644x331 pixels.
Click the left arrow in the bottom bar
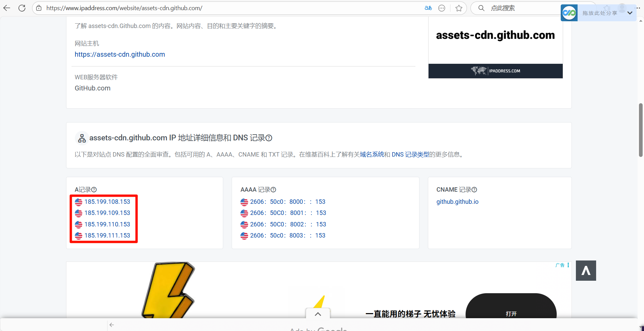coord(112,325)
